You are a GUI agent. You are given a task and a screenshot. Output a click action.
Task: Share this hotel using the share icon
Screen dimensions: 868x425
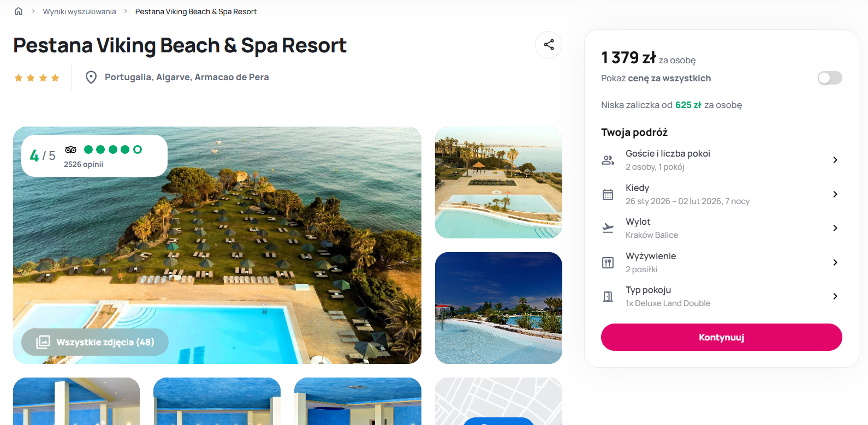coord(549,45)
